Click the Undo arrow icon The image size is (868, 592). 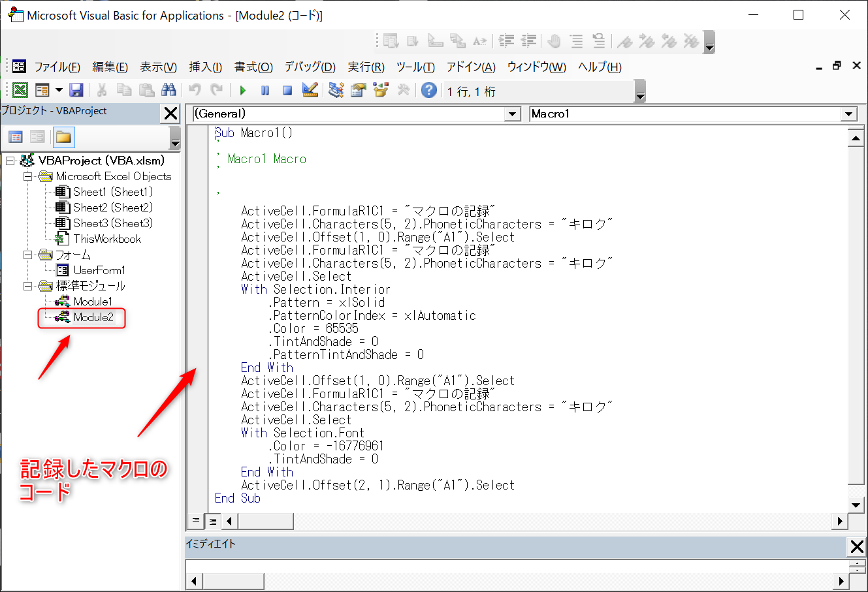(195, 90)
